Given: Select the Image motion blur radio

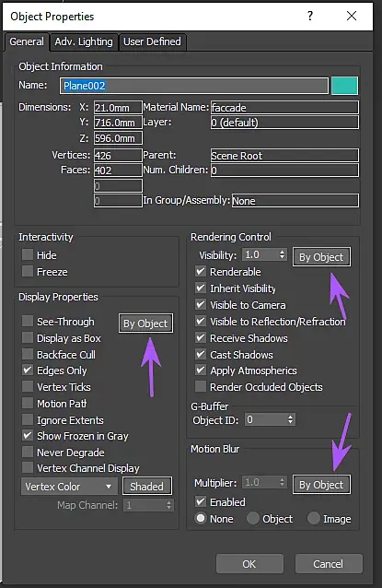Looking at the screenshot, I should pos(313,518).
